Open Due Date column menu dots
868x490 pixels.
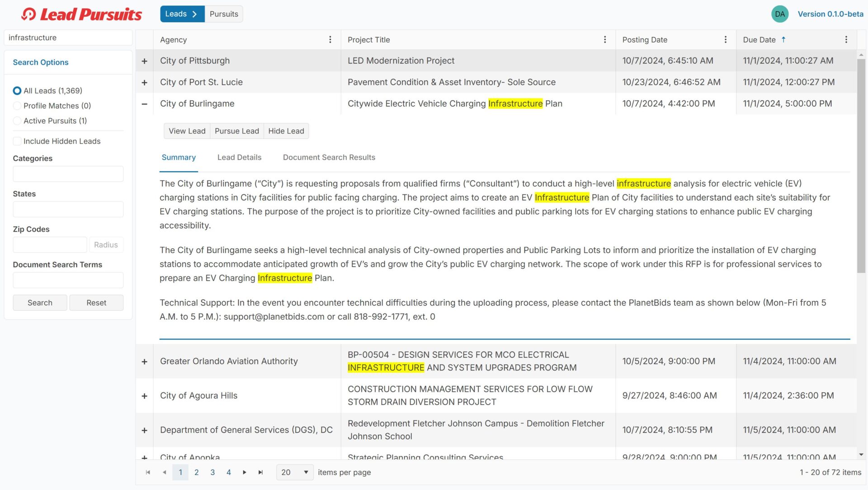point(846,40)
